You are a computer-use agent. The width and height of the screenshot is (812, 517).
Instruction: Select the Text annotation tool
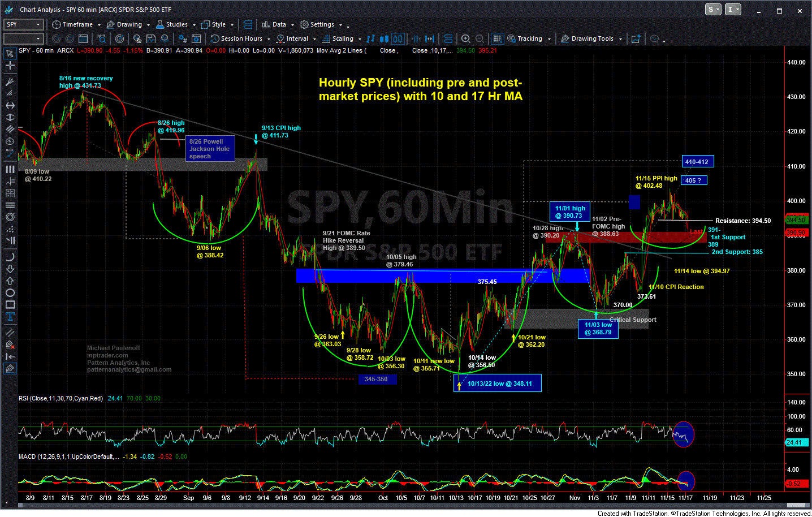click(10, 316)
